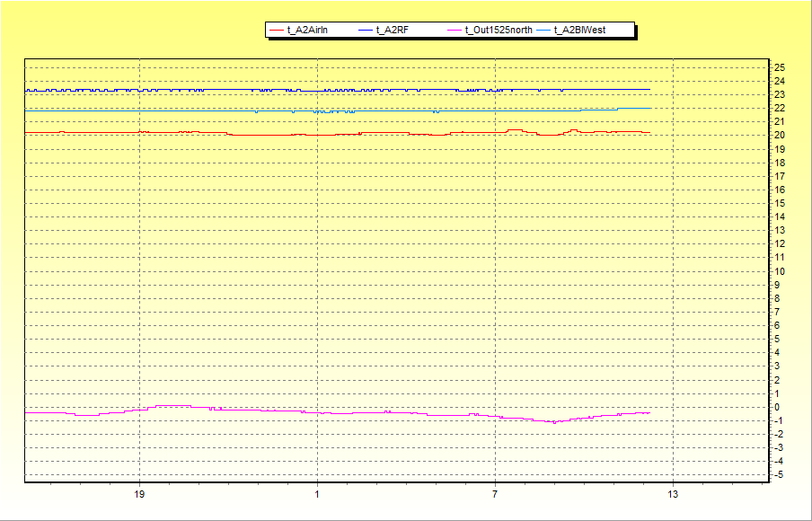Image resolution: width=812 pixels, height=521 pixels.
Task: Click the dark blue curve near 23 degrees
Action: (x=225, y=90)
